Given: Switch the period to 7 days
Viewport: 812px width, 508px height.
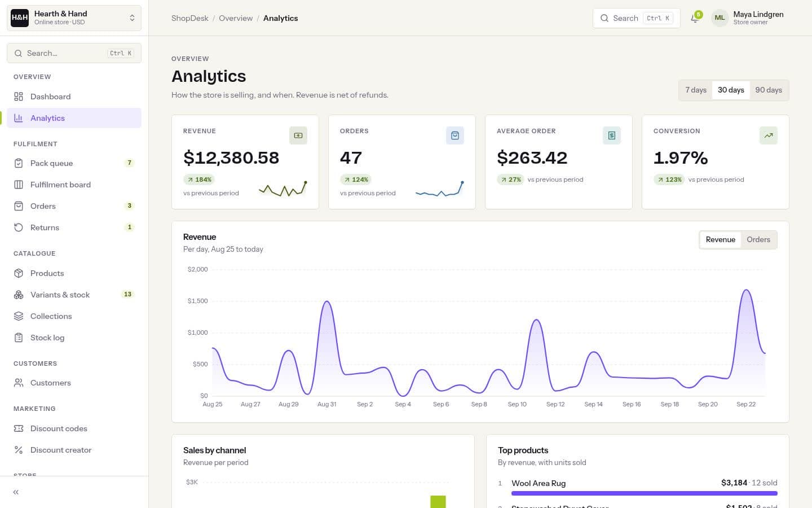Looking at the screenshot, I should coord(696,90).
